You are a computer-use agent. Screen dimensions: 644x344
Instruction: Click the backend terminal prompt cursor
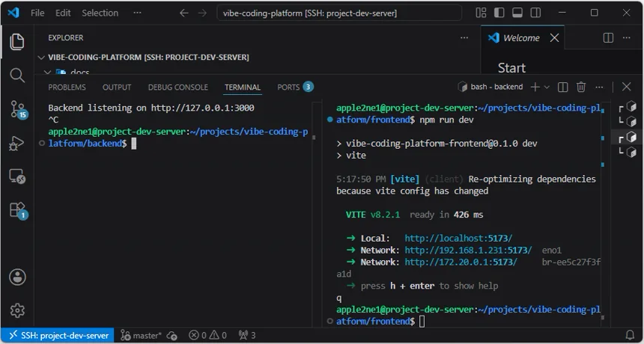133,144
